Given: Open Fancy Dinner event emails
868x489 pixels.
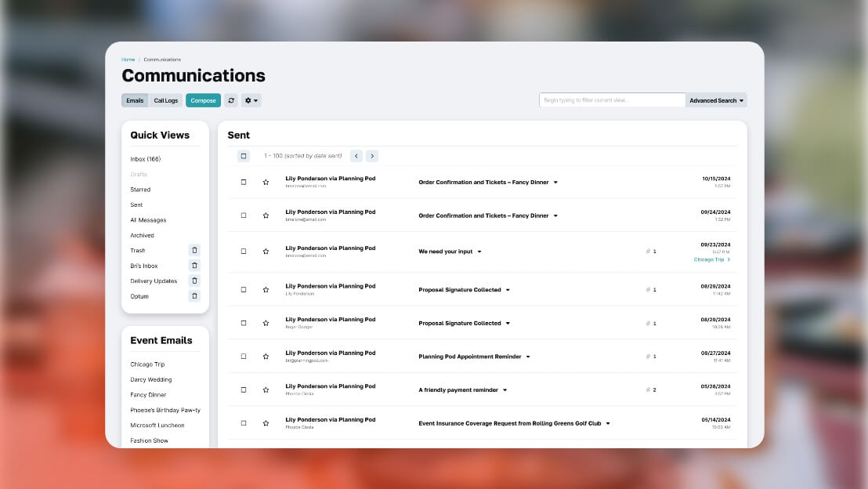Looking at the screenshot, I should coord(148,395).
